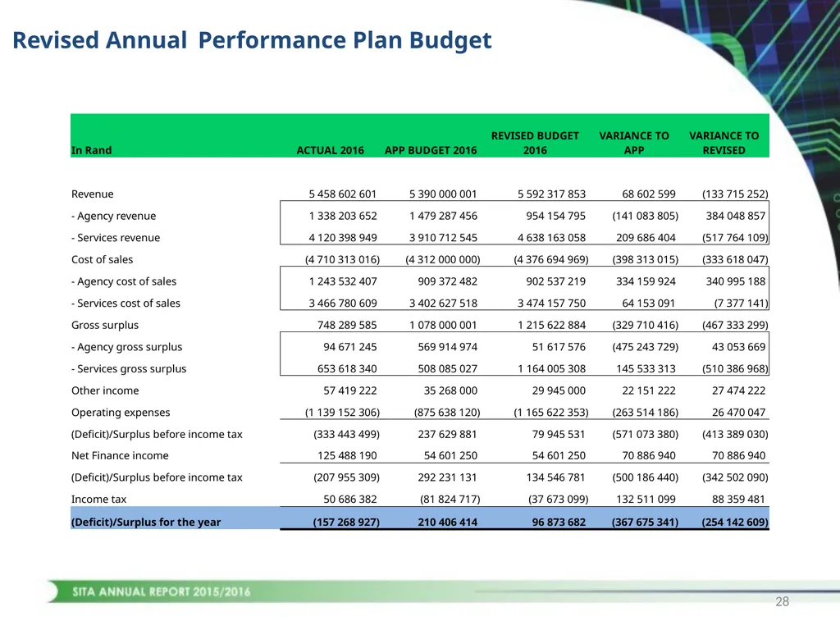Select the 'Revenue' row label
Screen dimensions: 840x630
92,194
